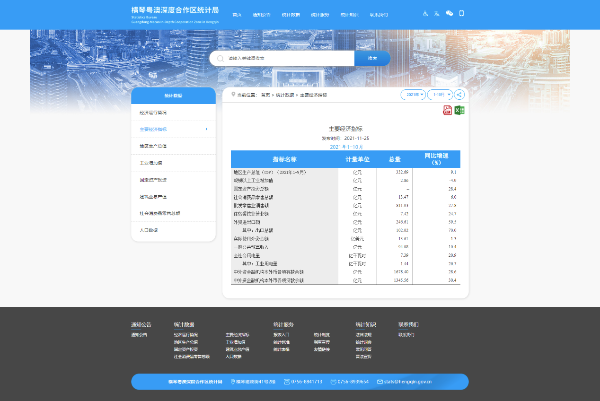Download the table as PDF
The height and width of the screenshot is (401, 600).
(447, 110)
